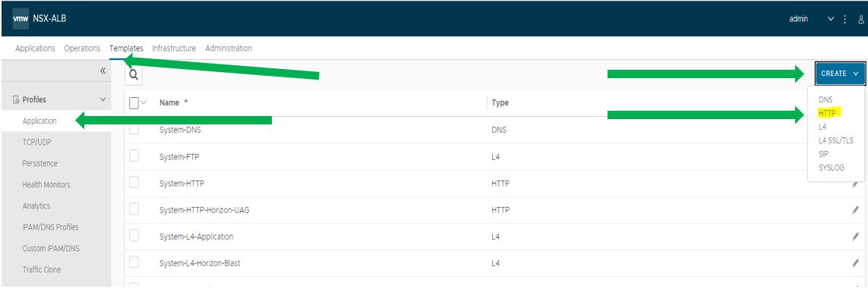This screenshot has height=292, width=868.
Task: Tick the System-DNS row checkbox
Action: [134, 130]
